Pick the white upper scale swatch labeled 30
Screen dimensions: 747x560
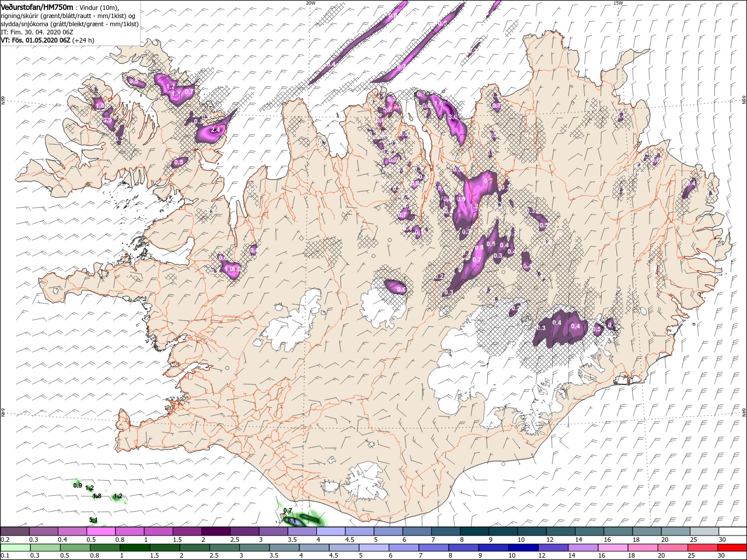pos(732,531)
